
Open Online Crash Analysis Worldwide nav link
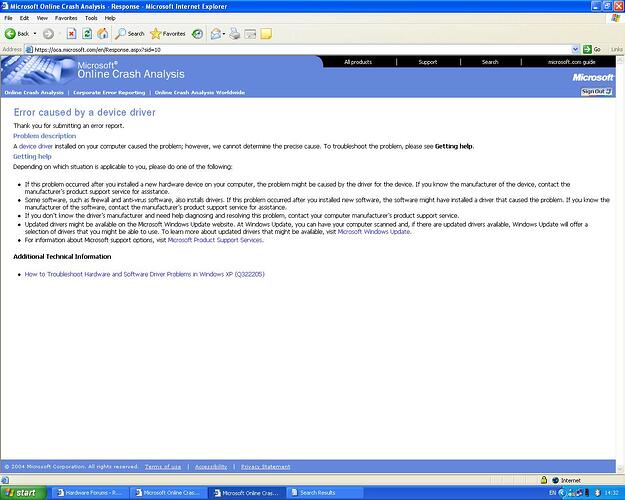coord(200,93)
